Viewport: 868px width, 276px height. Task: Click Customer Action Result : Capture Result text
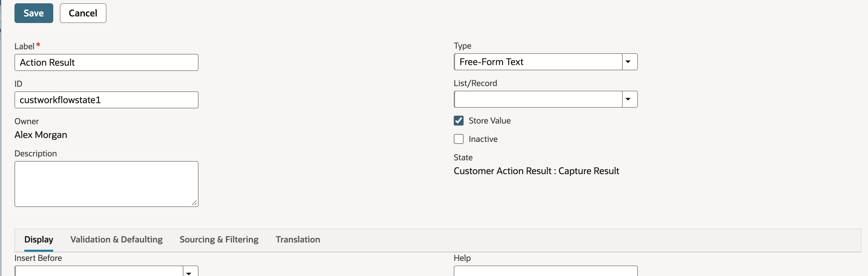click(537, 171)
